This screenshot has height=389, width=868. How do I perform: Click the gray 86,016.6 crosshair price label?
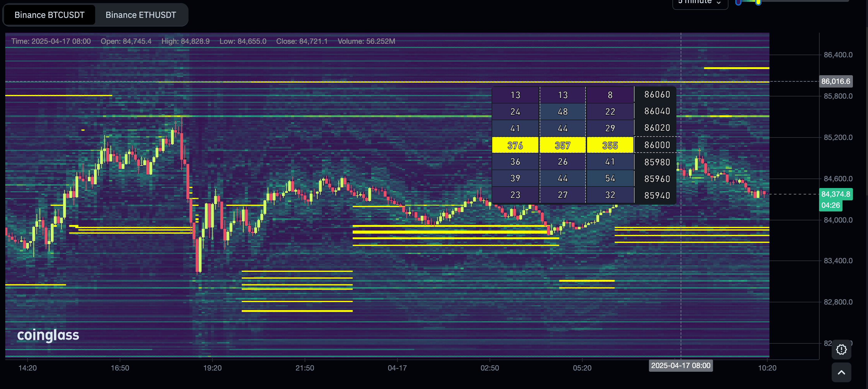click(x=835, y=81)
